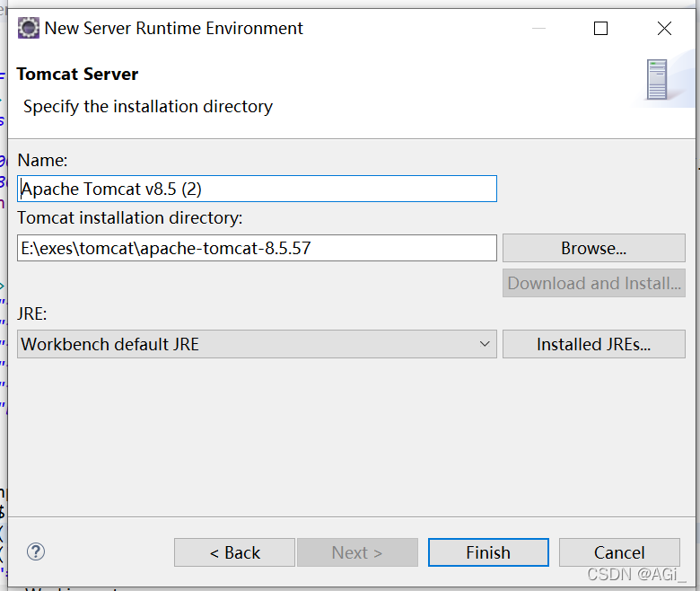Screen dimensions: 700x591
Task: Click the disabled Next > button
Action: (357, 552)
